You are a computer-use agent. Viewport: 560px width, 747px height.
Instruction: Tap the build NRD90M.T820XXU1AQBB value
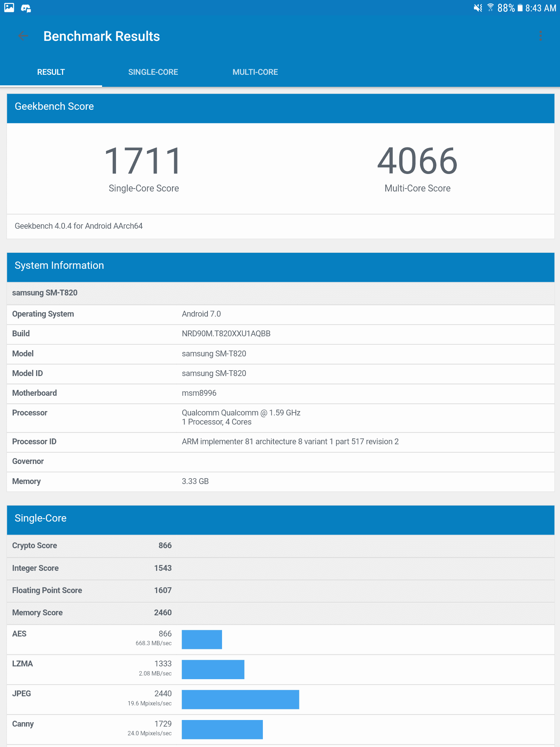point(226,334)
